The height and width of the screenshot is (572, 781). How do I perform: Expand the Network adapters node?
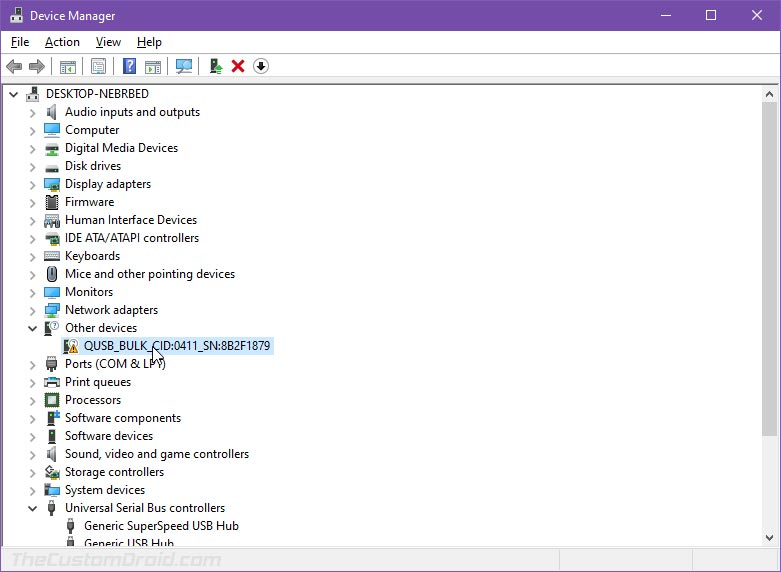coord(33,310)
